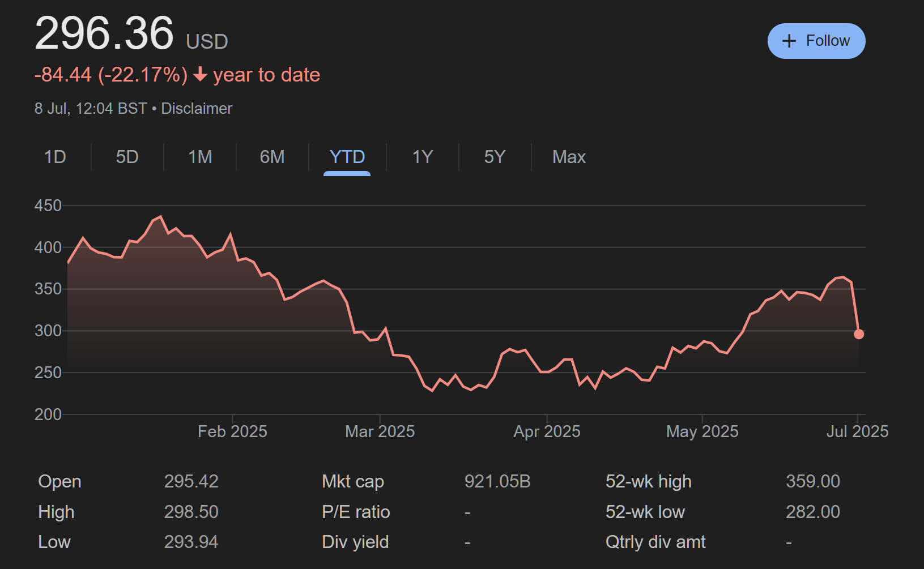
Task: Click the Feb 2025 axis label
Action: (x=232, y=431)
